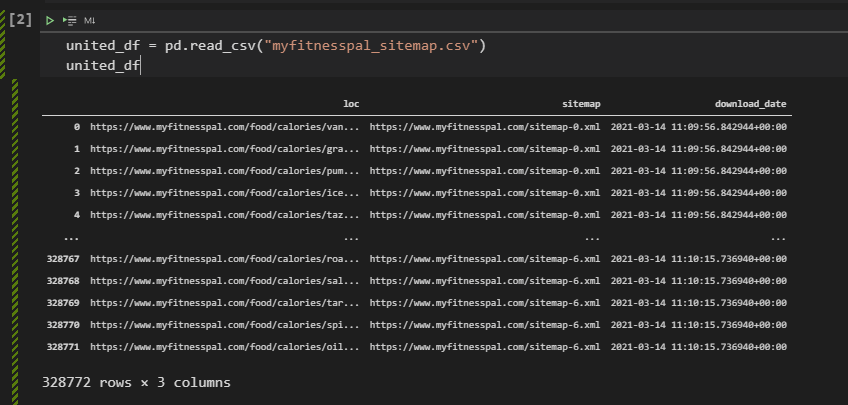
Task: Click the download_date value in row 328771
Action: pos(699,347)
